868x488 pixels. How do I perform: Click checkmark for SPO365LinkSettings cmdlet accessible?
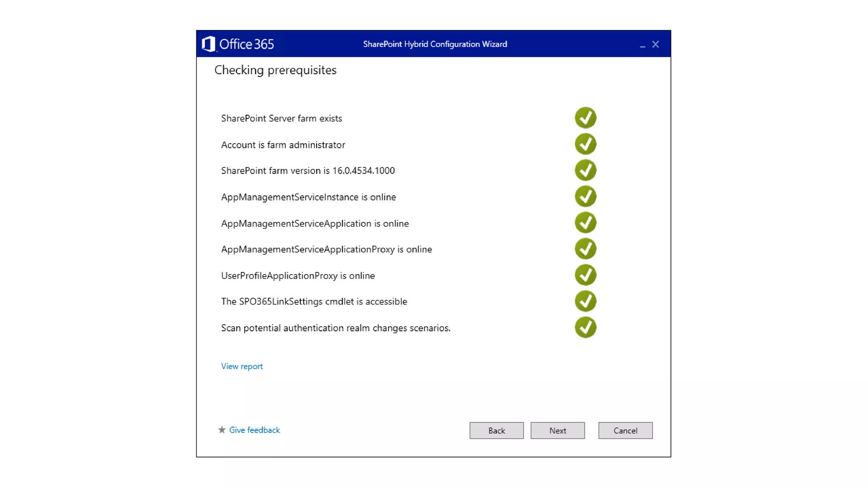(585, 301)
